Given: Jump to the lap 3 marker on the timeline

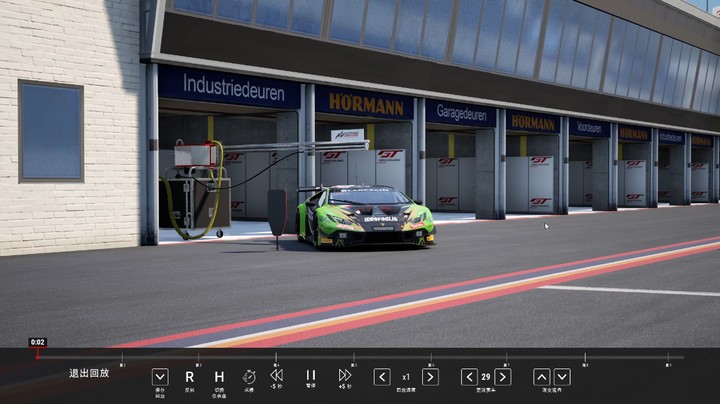Looking at the screenshot, I should click(198, 358).
